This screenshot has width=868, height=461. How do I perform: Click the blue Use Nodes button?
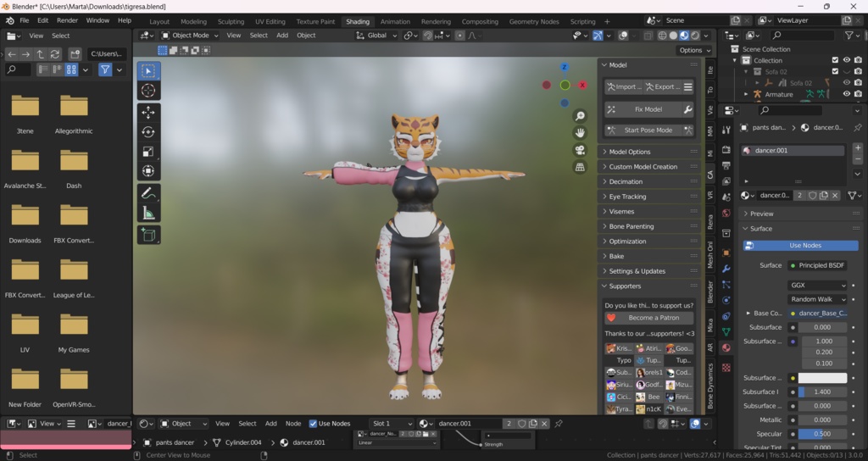(800, 245)
